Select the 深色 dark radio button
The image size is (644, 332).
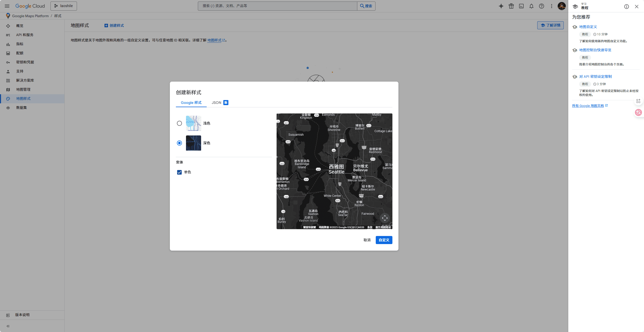coord(179,143)
